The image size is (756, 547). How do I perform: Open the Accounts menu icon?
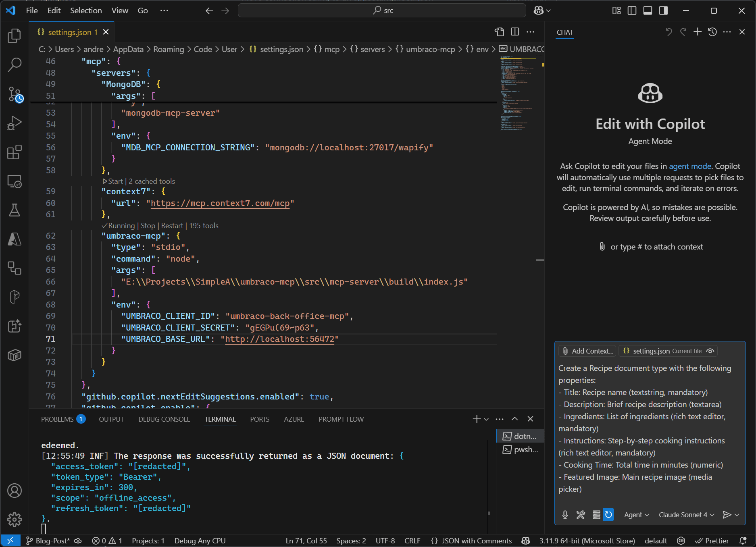pos(15,491)
